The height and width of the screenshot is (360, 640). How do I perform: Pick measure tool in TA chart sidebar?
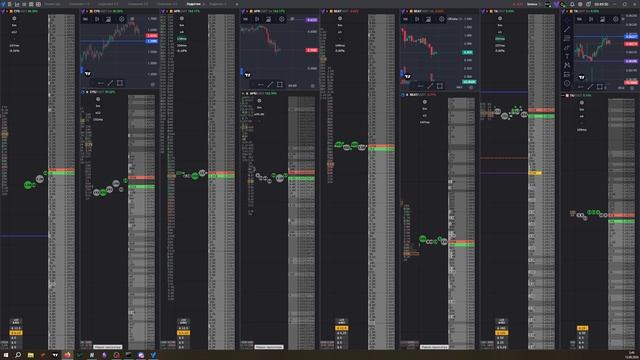567,74
